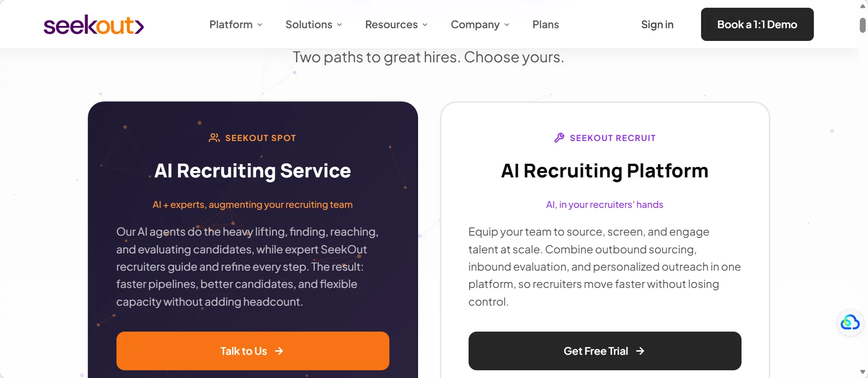Screen dimensions: 868x378
Task: Click the AI Recruiting Service heading
Action: pos(252,171)
